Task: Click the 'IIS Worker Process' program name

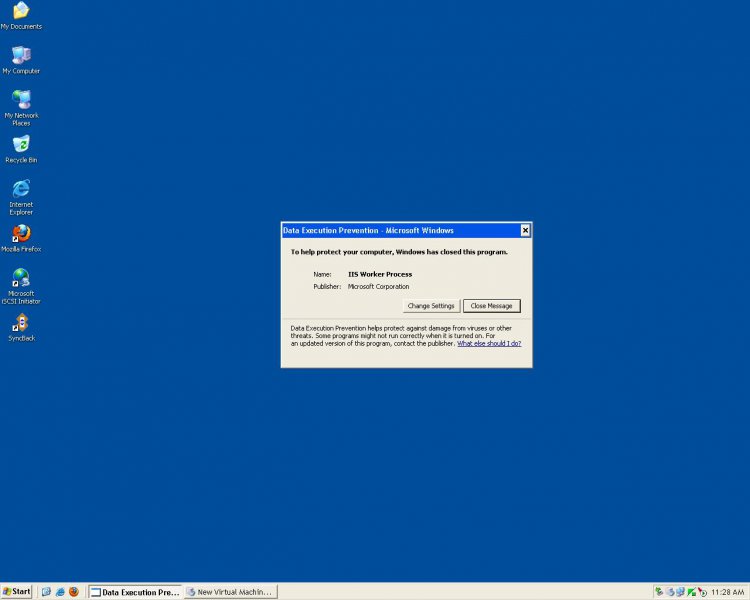Action: pos(380,274)
